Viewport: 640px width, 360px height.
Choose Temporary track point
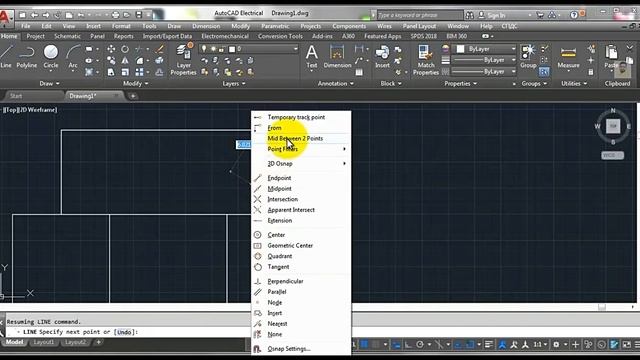click(301, 117)
